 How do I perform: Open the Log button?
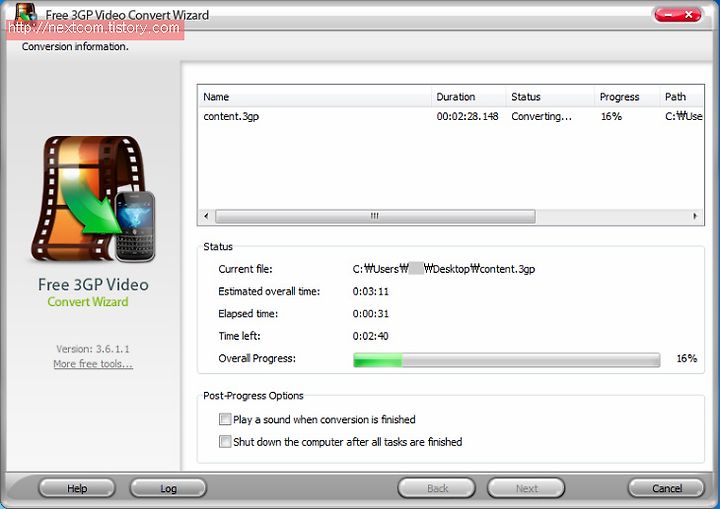click(x=168, y=488)
